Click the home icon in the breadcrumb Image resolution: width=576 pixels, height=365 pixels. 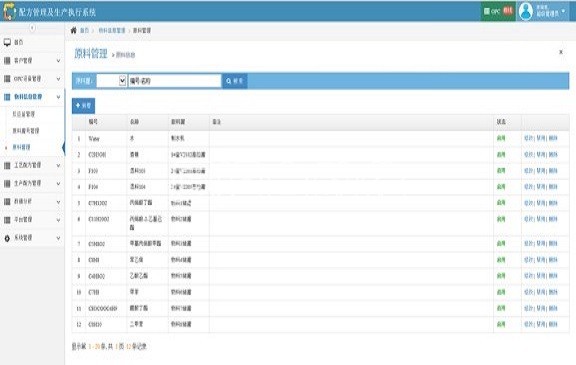(73, 30)
